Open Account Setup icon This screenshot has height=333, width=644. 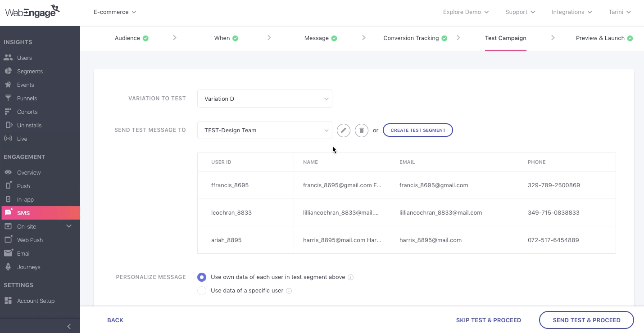click(8, 301)
